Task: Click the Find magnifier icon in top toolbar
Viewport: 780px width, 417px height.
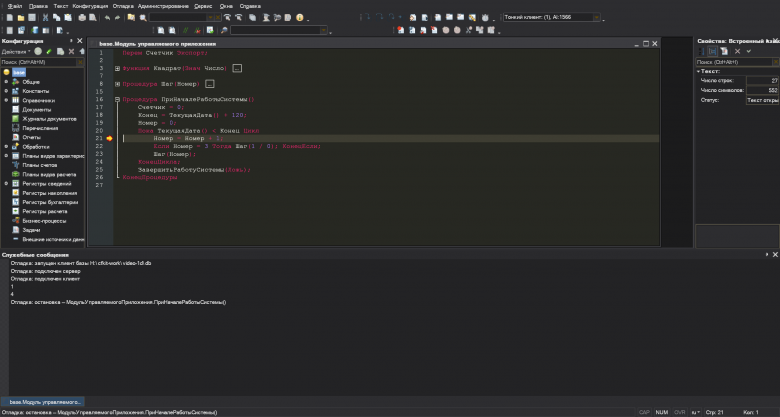Action: pyautogui.click(x=143, y=17)
